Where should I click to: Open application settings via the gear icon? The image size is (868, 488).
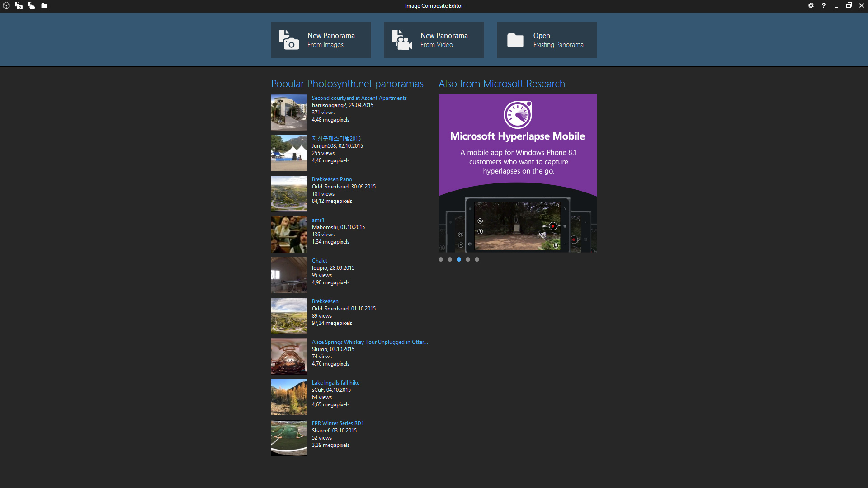811,6
